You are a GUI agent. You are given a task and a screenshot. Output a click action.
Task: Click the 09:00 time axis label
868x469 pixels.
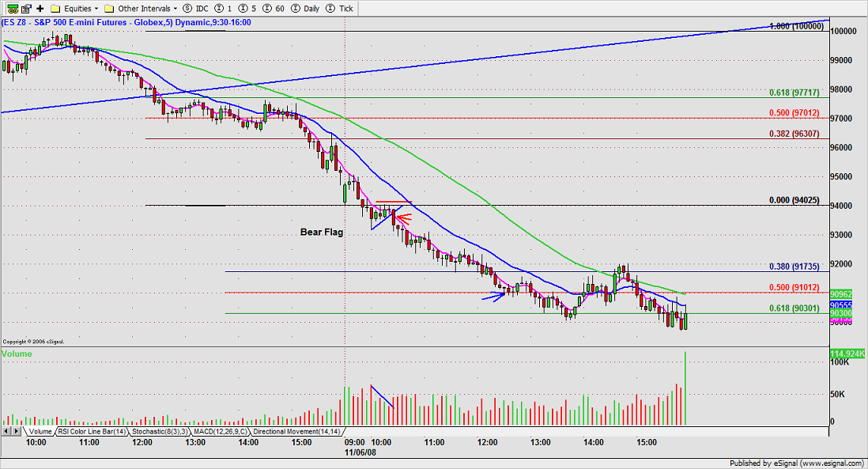coord(355,442)
